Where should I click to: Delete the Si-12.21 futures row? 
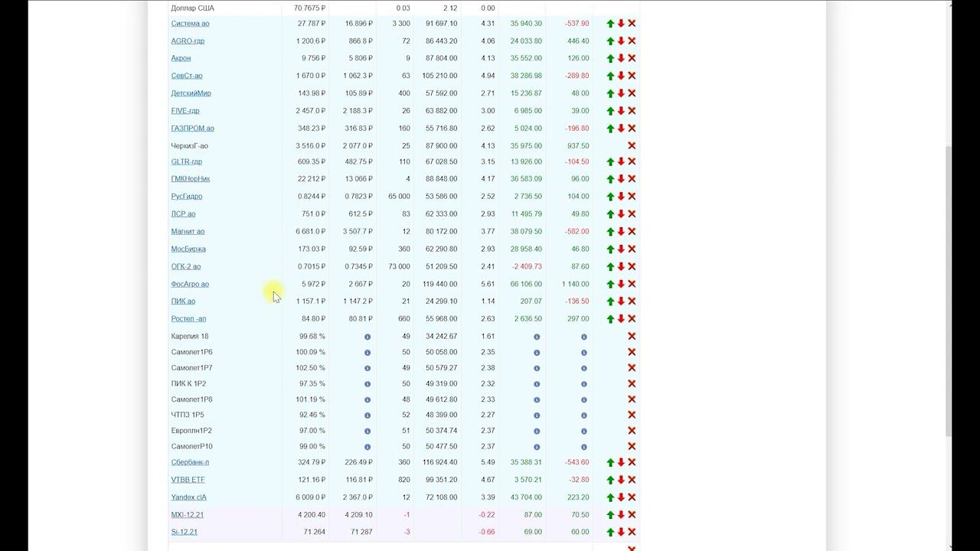[x=632, y=532]
